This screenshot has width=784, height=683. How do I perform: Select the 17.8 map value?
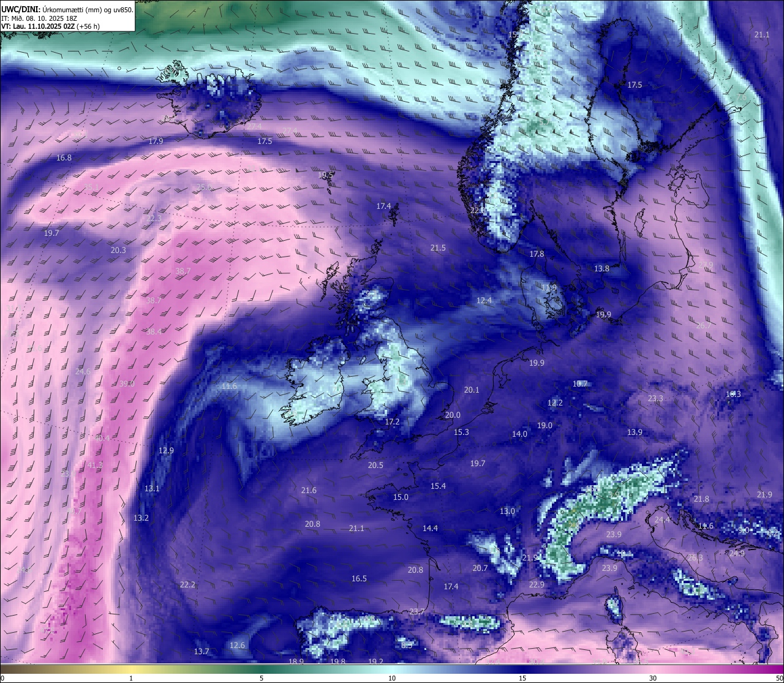537,254
